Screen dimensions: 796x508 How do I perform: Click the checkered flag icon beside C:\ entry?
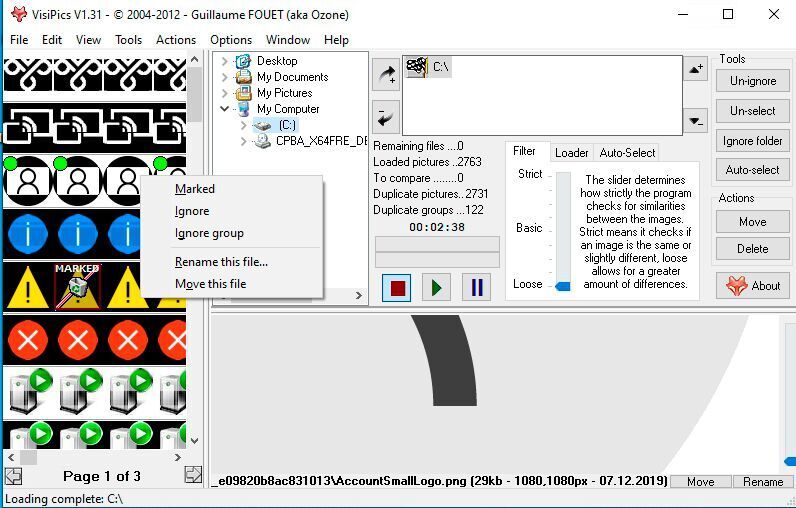pyautogui.click(x=417, y=67)
